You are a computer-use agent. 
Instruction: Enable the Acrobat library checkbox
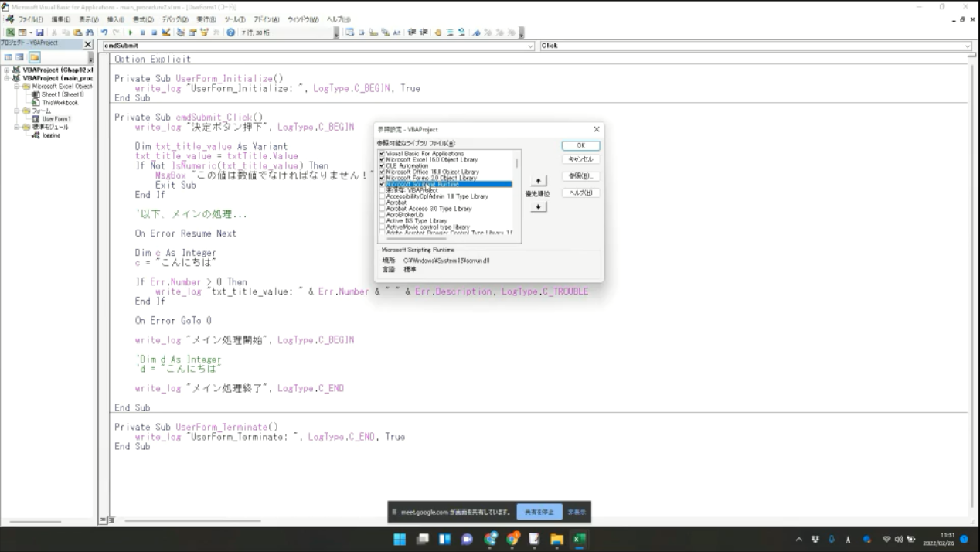382,203
